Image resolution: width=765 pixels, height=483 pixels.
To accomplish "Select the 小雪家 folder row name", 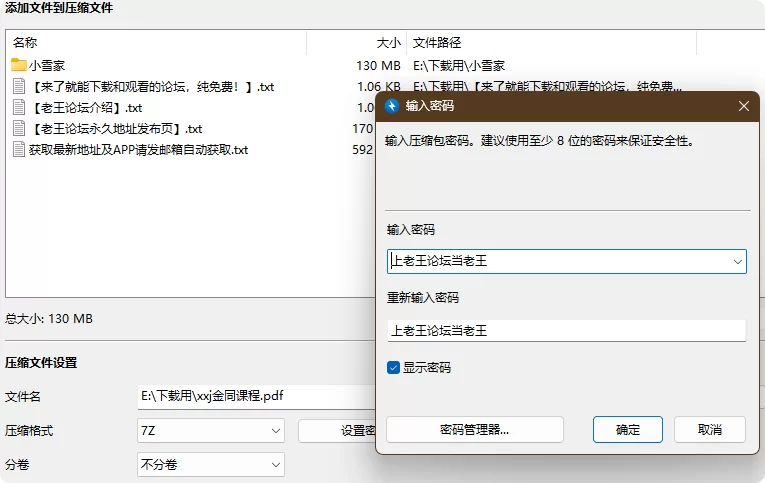I will click(x=47, y=65).
